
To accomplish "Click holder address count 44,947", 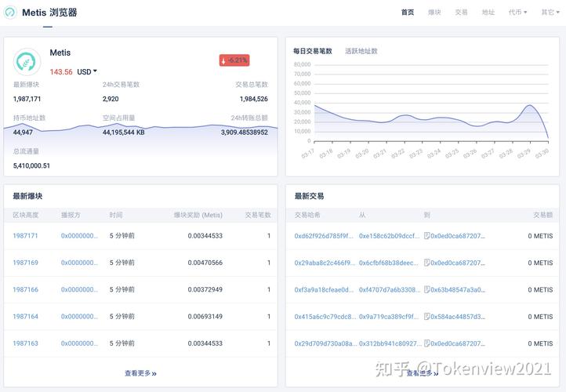I will pos(23,132).
